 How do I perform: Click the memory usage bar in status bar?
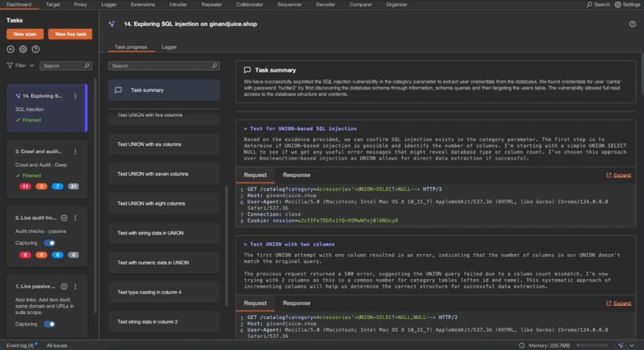click(x=592, y=345)
